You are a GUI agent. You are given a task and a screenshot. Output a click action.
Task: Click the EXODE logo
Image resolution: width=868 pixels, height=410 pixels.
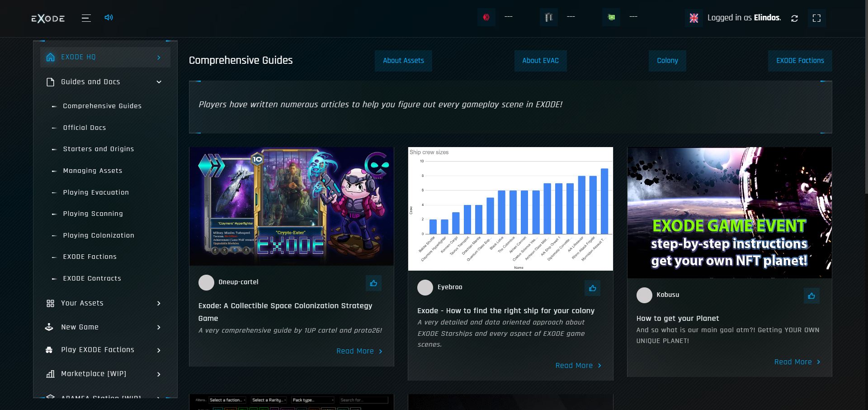pyautogui.click(x=48, y=18)
